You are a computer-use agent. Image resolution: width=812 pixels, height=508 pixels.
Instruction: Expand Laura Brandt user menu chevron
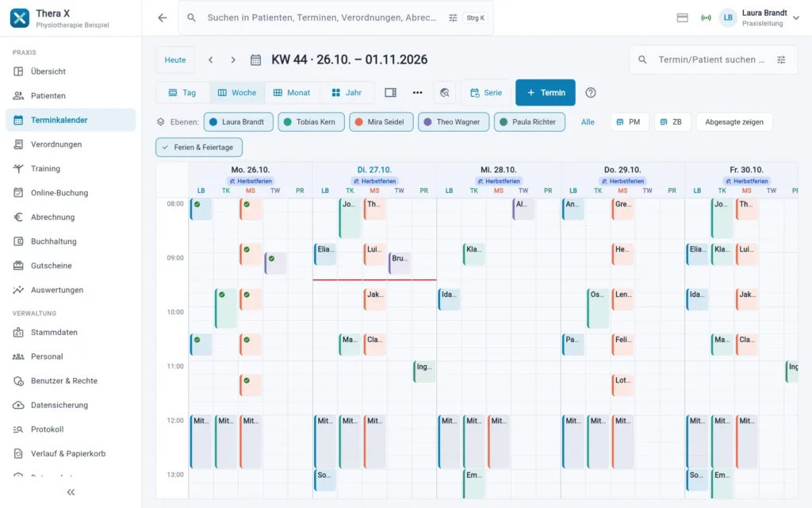pyautogui.click(x=796, y=17)
